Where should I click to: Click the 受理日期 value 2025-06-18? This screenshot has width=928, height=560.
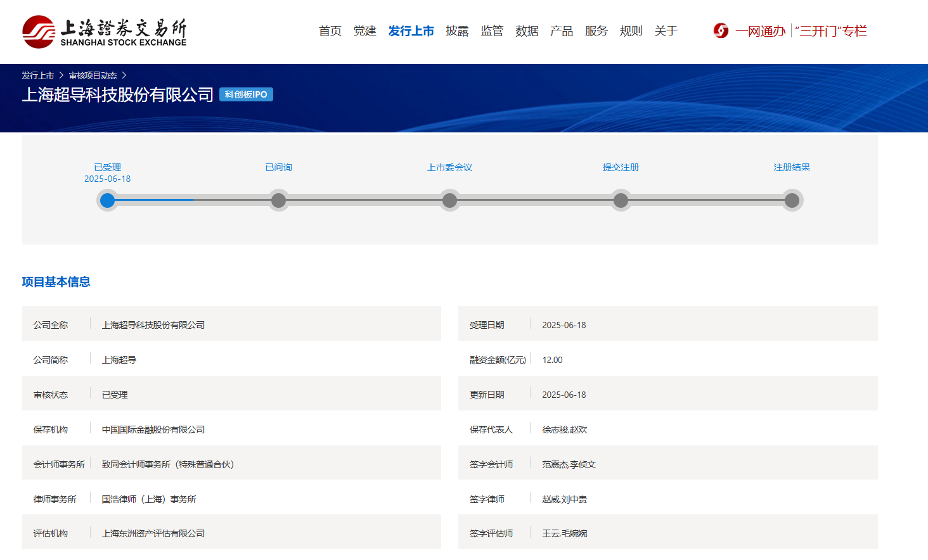tap(564, 325)
